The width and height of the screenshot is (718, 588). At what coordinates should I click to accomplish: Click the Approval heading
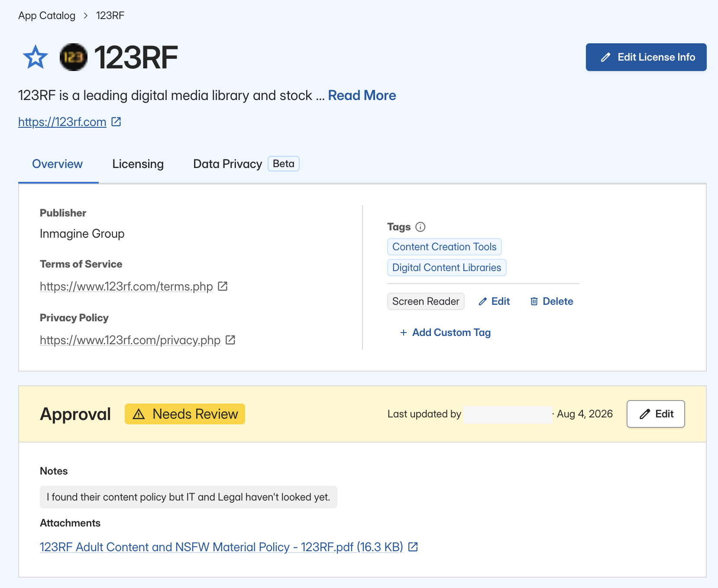click(x=75, y=414)
